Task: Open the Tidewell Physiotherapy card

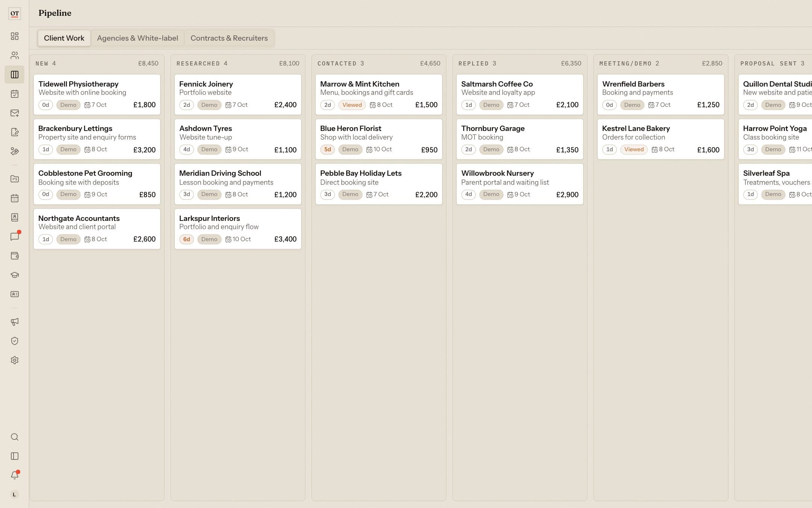Action: (x=97, y=94)
